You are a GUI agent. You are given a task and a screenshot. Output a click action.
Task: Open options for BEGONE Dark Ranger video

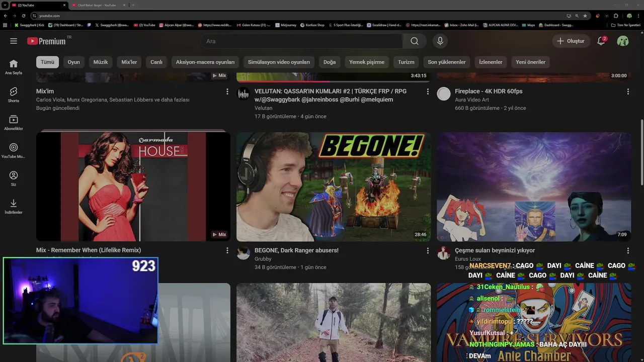[x=428, y=250]
